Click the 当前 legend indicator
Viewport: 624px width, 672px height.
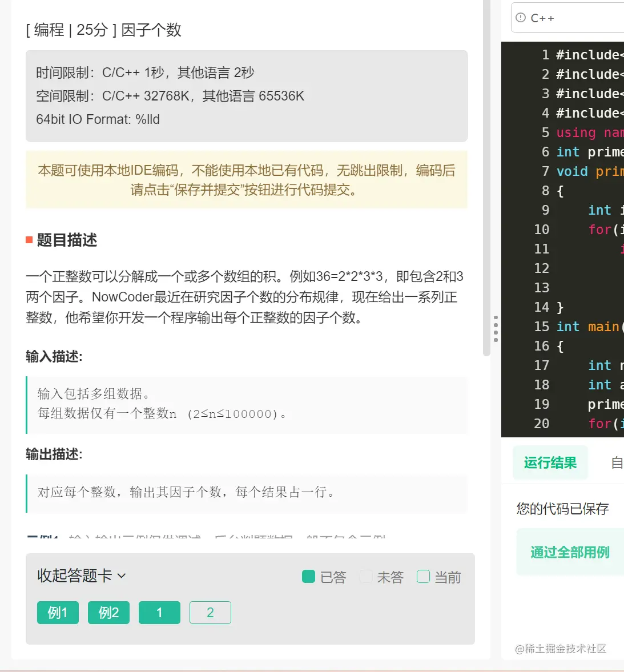click(x=424, y=577)
